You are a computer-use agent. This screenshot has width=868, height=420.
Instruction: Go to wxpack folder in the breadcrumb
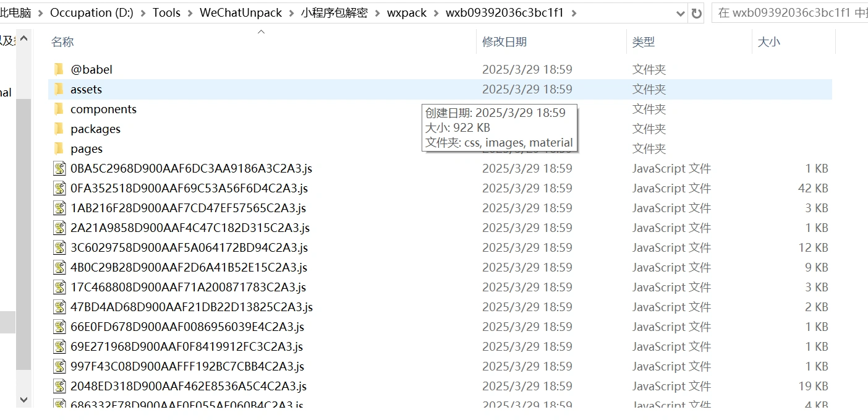pyautogui.click(x=407, y=13)
